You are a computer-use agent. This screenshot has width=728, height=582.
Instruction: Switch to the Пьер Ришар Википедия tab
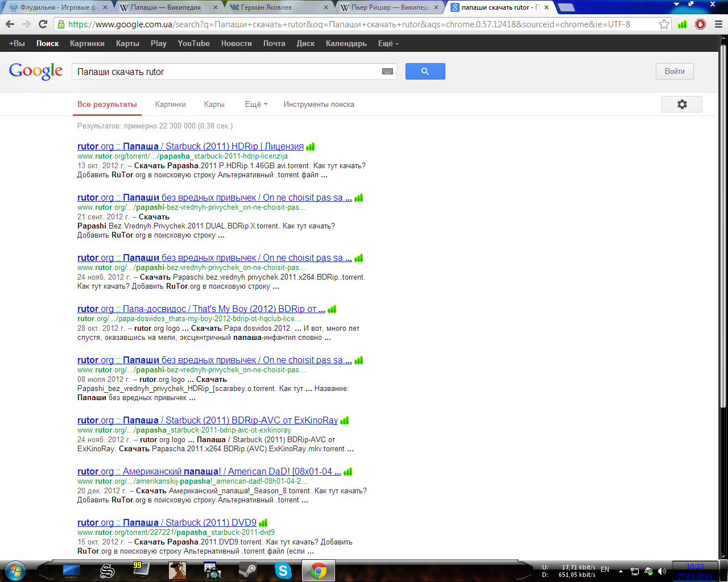[387, 7]
